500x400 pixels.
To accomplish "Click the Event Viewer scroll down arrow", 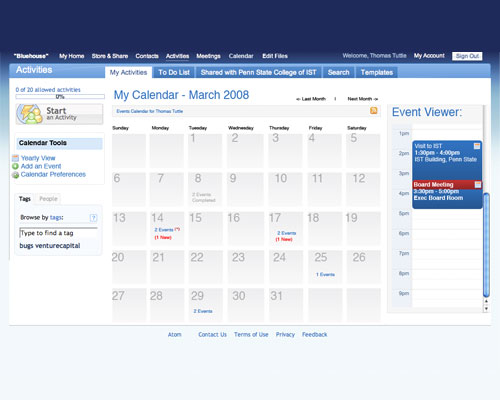I will click(x=486, y=309).
